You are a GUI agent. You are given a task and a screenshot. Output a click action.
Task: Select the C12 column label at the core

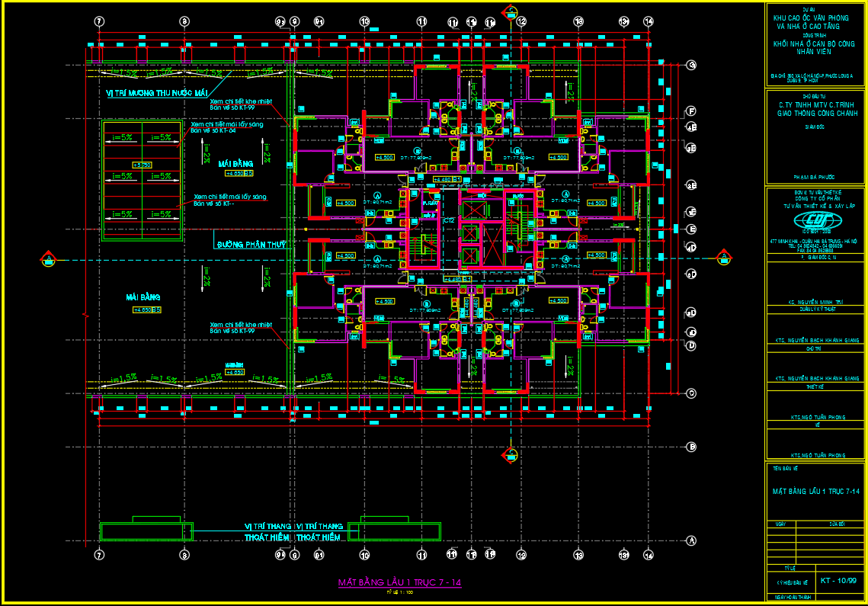pyautogui.click(x=449, y=220)
